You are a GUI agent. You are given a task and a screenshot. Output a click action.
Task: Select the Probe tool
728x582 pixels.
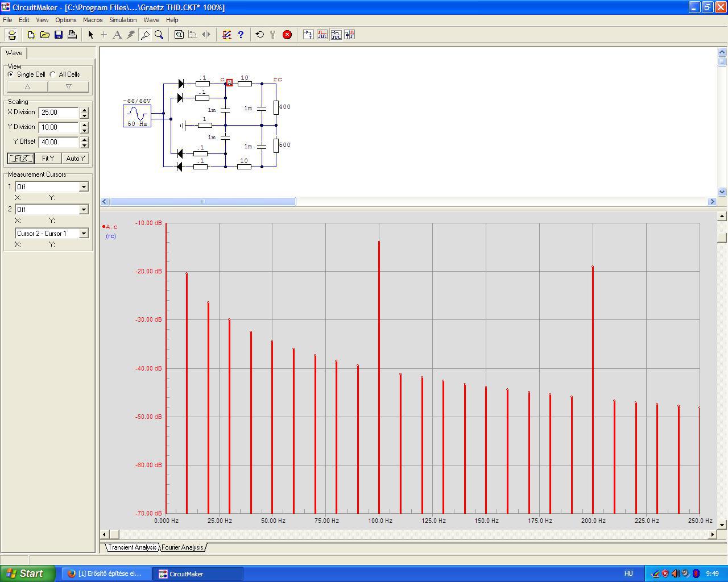pos(145,35)
